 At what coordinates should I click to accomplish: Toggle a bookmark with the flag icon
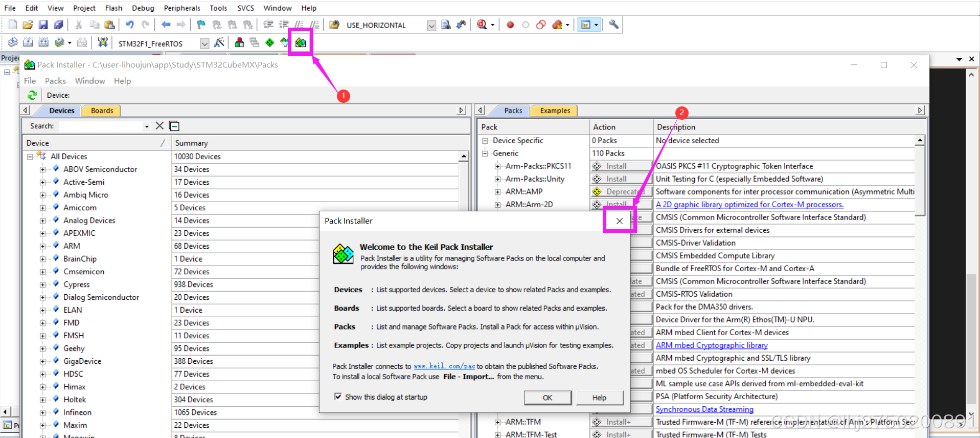click(x=201, y=25)
